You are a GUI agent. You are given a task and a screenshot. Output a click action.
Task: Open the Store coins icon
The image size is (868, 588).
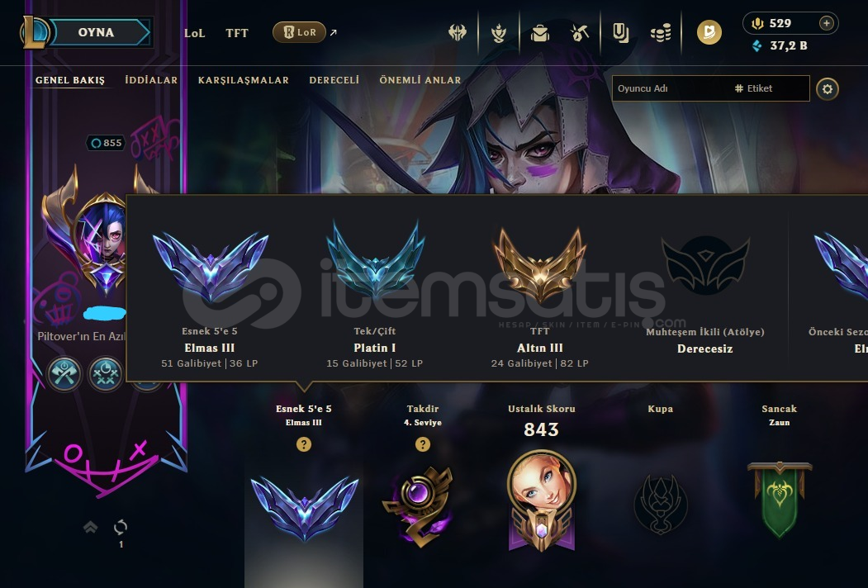coord(661,33)
